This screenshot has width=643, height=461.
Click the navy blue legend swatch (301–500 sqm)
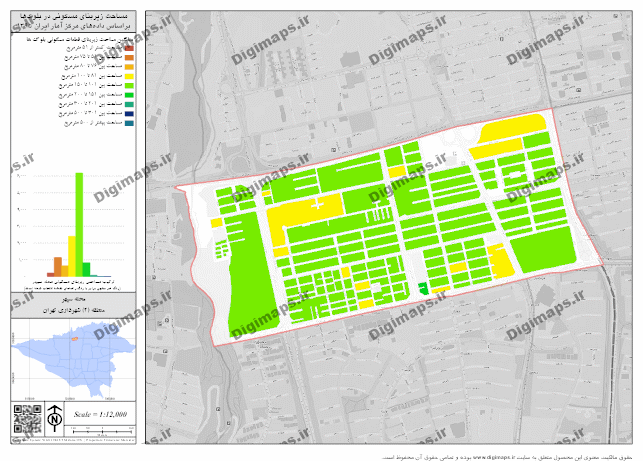tap(129, 114)
